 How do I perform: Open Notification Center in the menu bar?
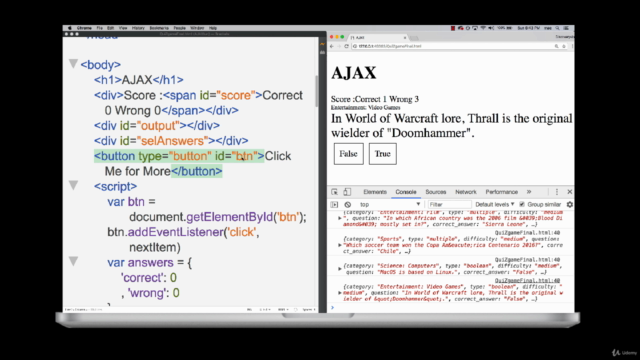566,28
